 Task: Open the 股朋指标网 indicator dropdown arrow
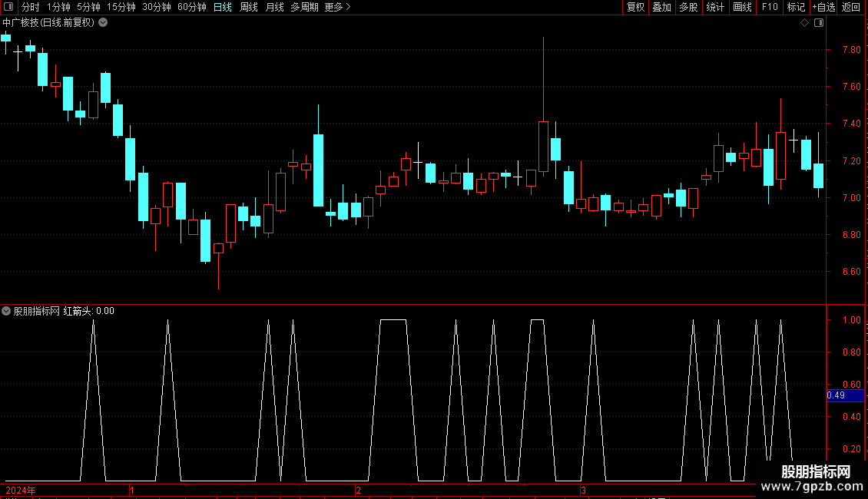(6, 311)
